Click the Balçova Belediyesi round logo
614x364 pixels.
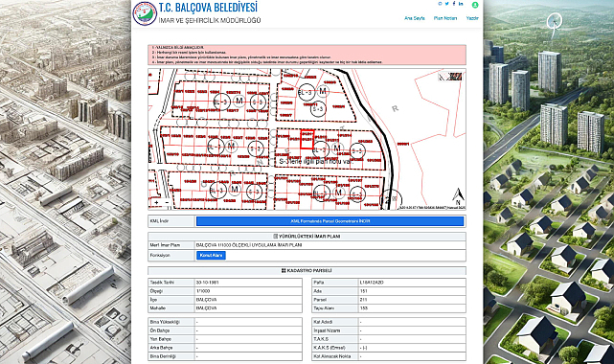pyautogui.click(x=145, y=13)
